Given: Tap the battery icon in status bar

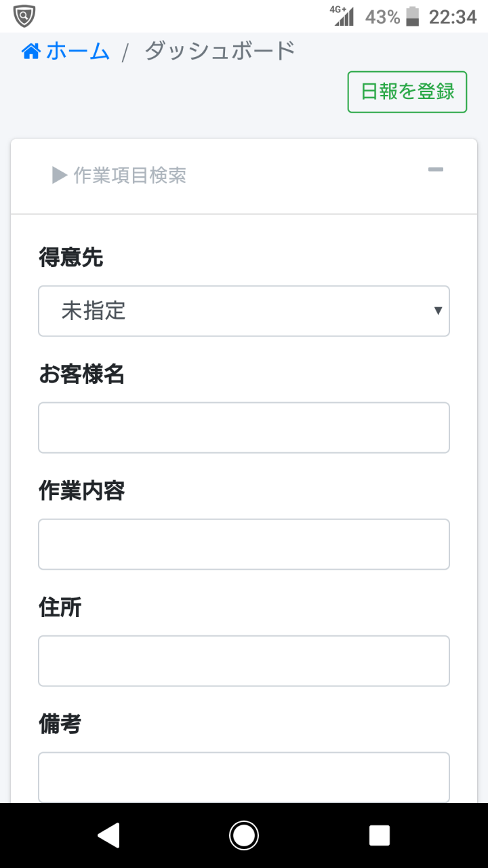Looking at the screenshot, I should coord(413,16).
